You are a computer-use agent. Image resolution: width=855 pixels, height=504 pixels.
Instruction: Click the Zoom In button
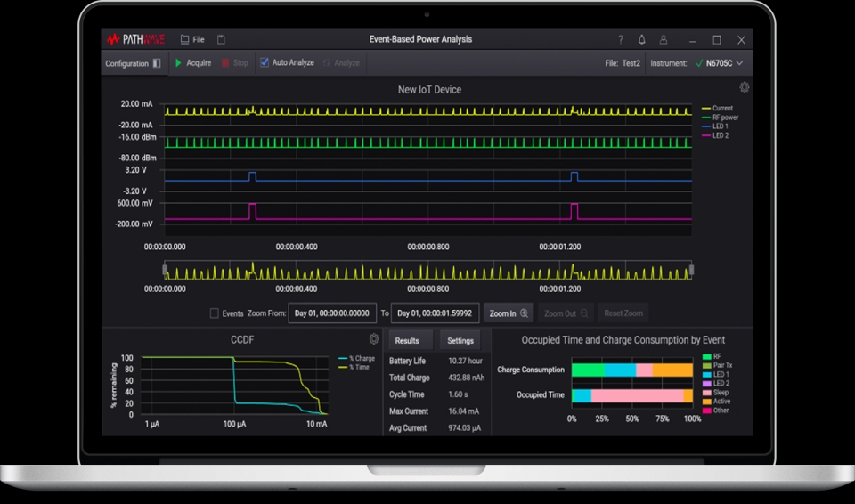(509, 313)
